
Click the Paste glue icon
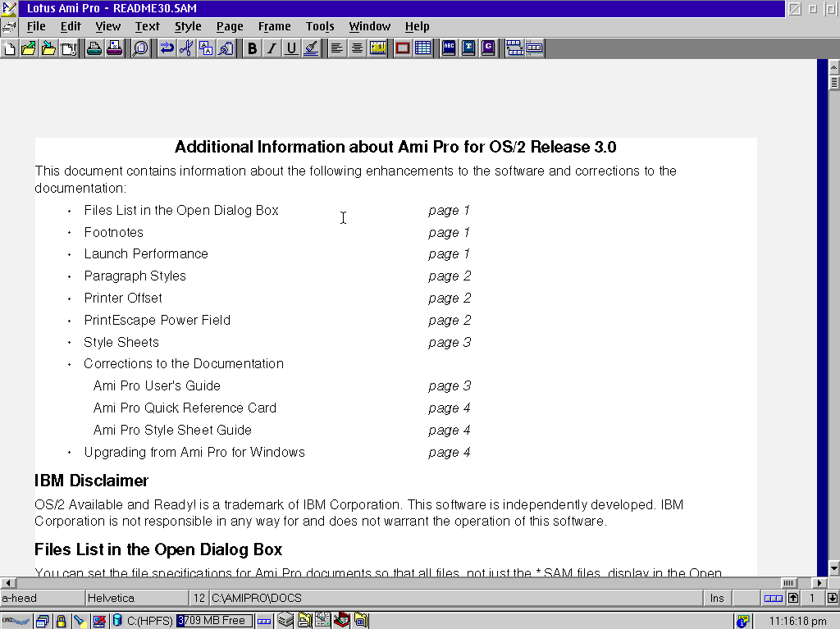(x=226, y=48)
